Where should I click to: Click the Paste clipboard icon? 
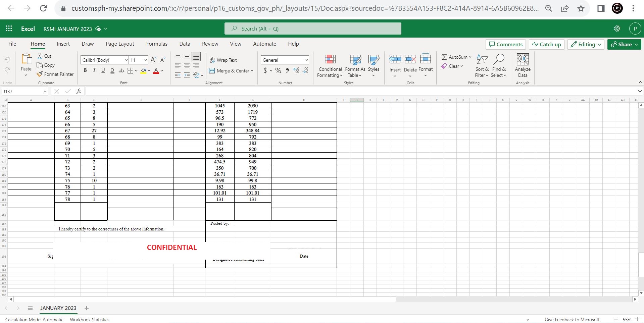pos(26,59)
